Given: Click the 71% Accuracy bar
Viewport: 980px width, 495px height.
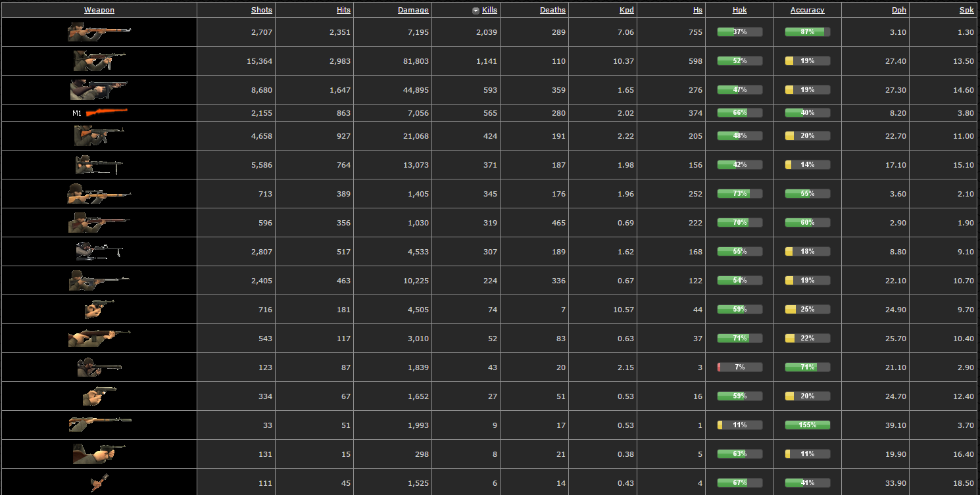Looking at the screenshot, I should point(808,367).
